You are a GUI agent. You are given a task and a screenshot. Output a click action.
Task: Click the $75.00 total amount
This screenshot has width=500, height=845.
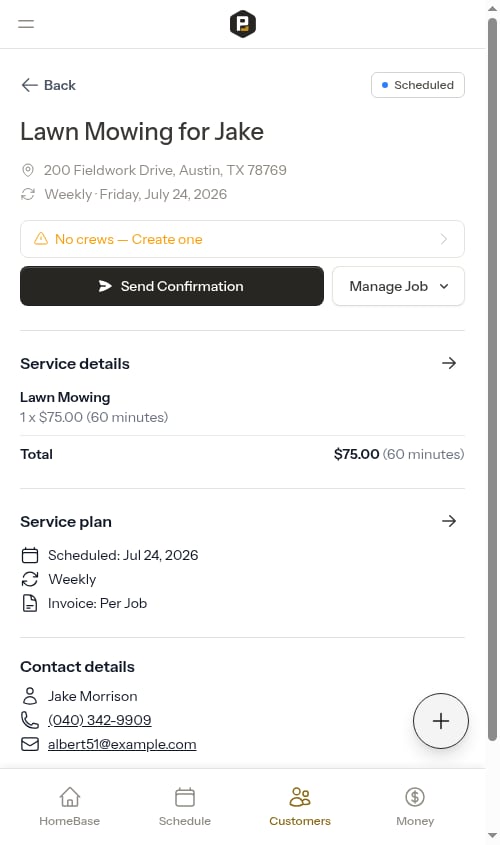point(357,454)
